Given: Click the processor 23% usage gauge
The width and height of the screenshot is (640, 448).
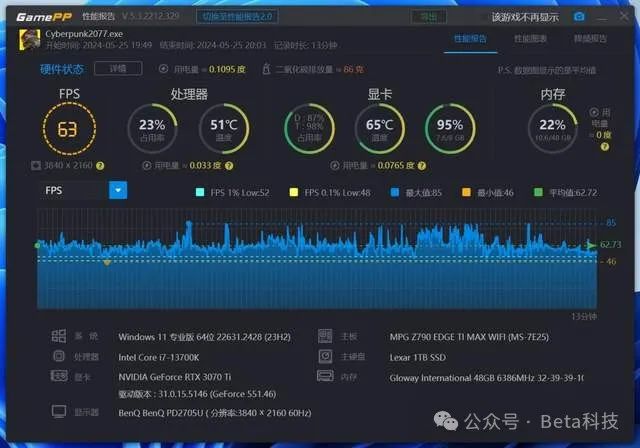Looking at the screenshot, I should 152,129.
